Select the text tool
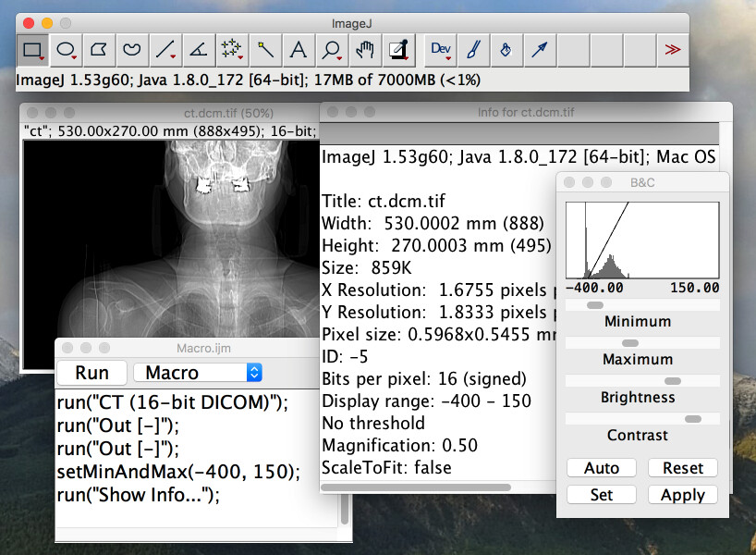Screen dimensions: 756x555 [299, 50]
